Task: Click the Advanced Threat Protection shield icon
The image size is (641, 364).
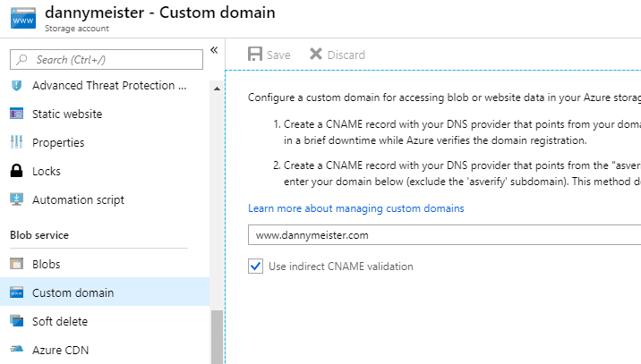Action: (x=16, y=85)
